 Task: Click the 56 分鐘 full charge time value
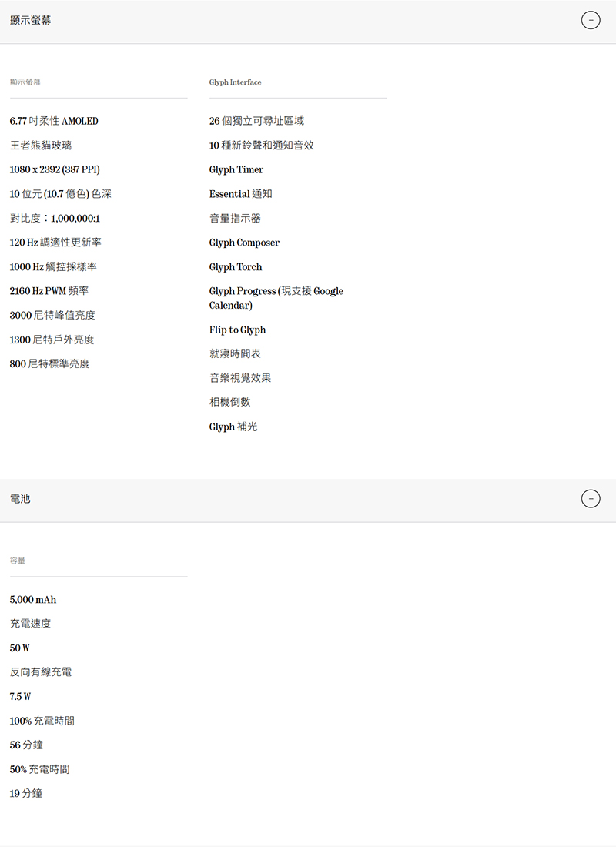coord(25,745)
